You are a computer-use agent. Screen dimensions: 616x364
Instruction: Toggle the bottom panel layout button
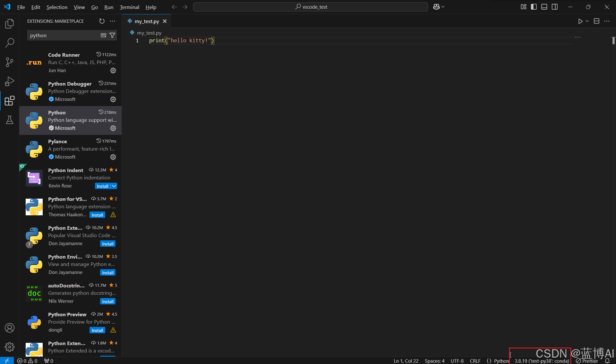(x=544, y=7)
